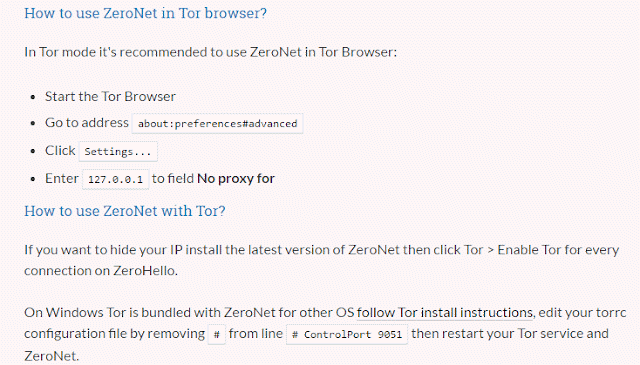Click the 127.0.0.1 code snippet
The height and width of the screenshot is (365, 640).
coord(116,179)
